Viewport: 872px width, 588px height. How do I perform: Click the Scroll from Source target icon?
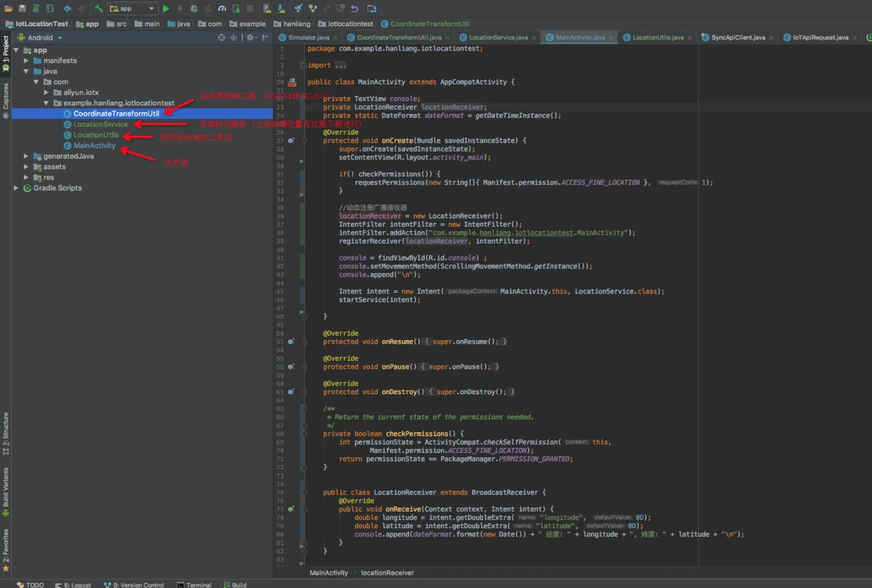[x=221, y=38]
